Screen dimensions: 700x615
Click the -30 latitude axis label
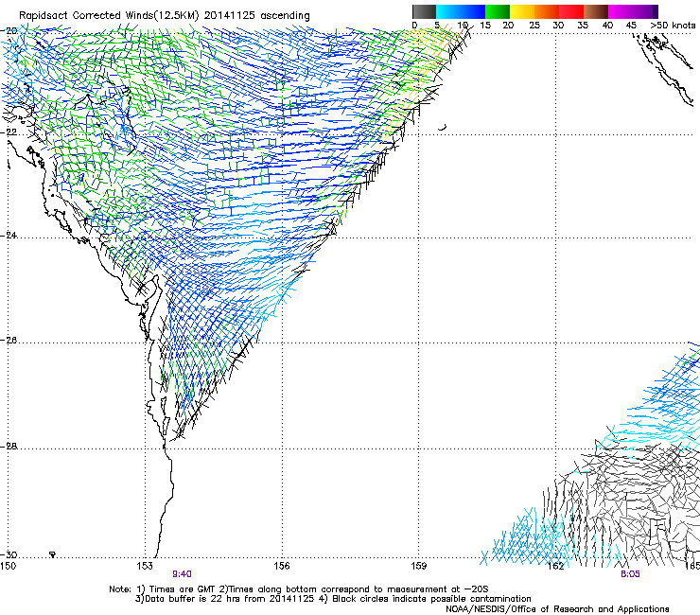[x=9, y=554]
